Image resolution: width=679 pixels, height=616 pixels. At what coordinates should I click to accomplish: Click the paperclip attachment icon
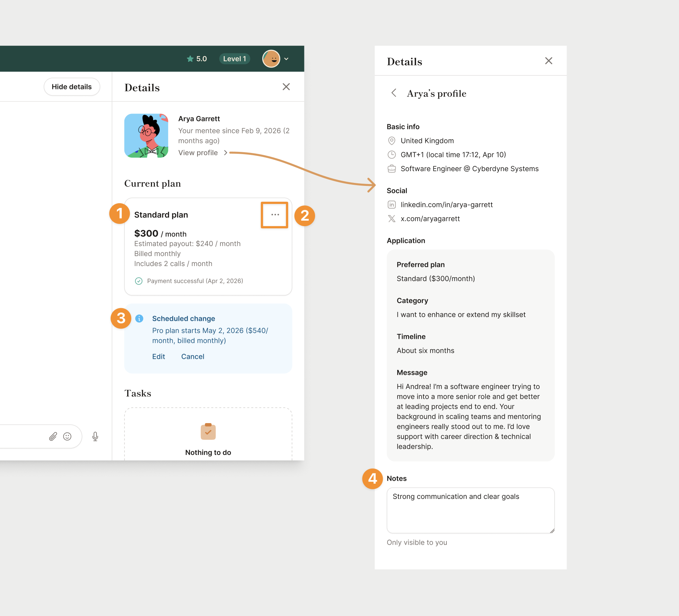[x=53, y=436]
